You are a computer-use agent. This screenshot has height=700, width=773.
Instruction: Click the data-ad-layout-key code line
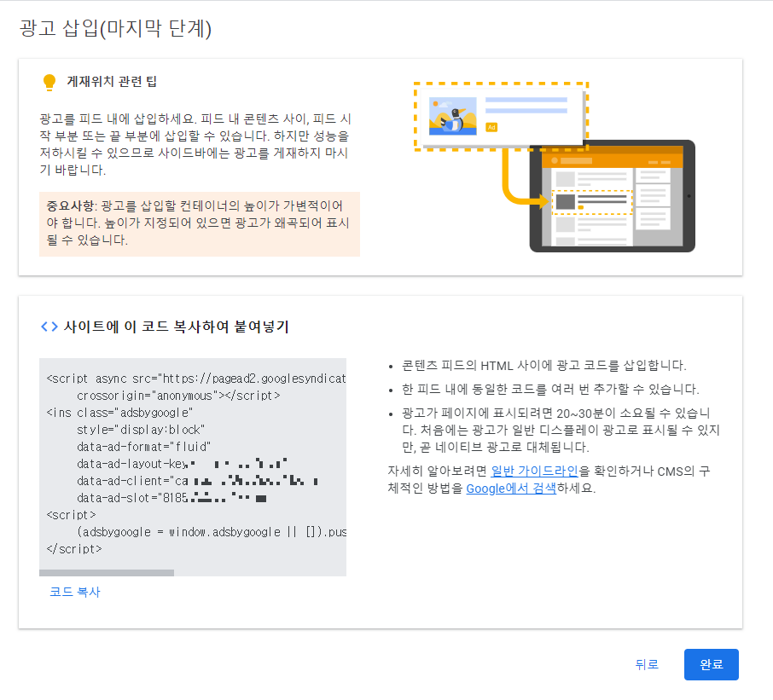pos(182,464)
